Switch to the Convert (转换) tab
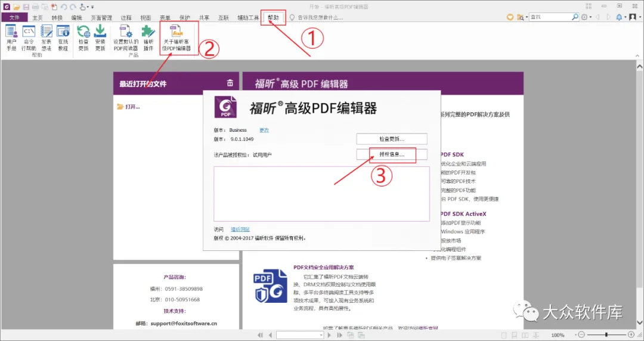Screen dimensions: 644x341 pyautogui.click(x=57, y=18)
